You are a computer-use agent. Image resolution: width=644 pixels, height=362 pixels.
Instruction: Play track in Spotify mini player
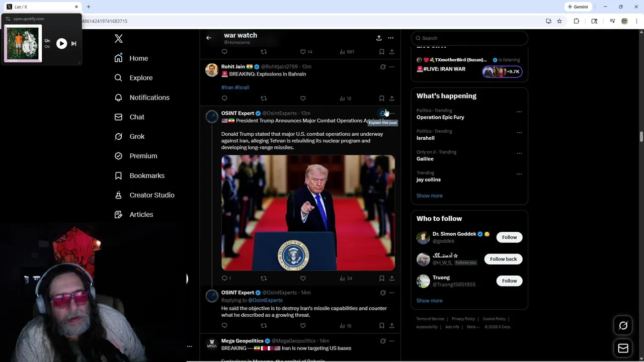[61, 44]
